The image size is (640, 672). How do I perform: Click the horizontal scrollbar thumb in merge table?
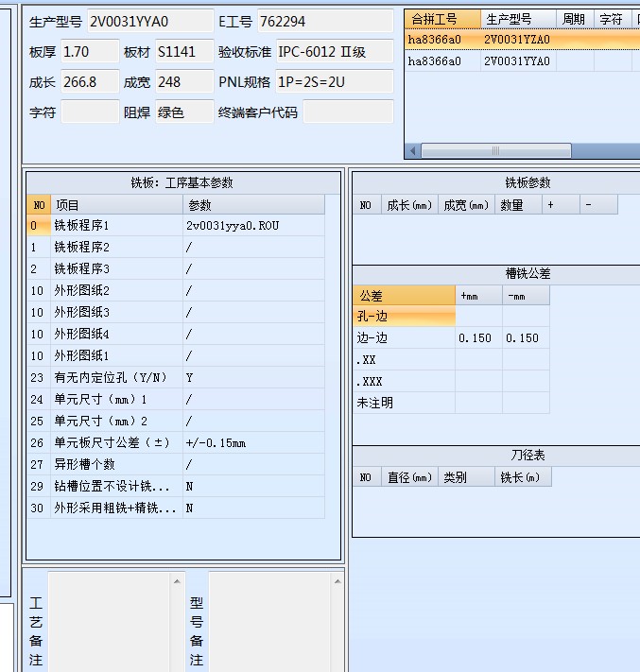tap(496, 151)
